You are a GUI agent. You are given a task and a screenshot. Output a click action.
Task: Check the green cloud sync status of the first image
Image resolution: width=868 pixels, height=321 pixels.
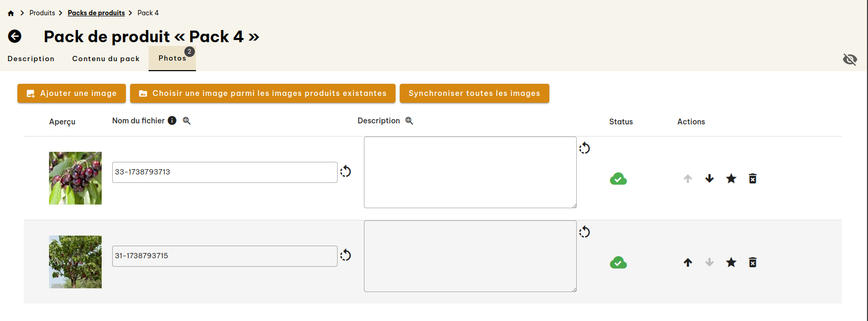click(x=618, y=179)
